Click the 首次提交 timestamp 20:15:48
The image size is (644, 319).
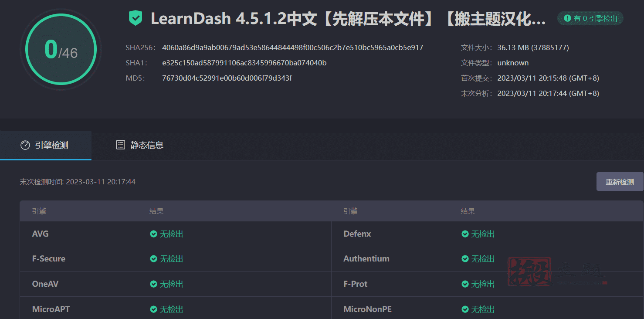point(548,78)
